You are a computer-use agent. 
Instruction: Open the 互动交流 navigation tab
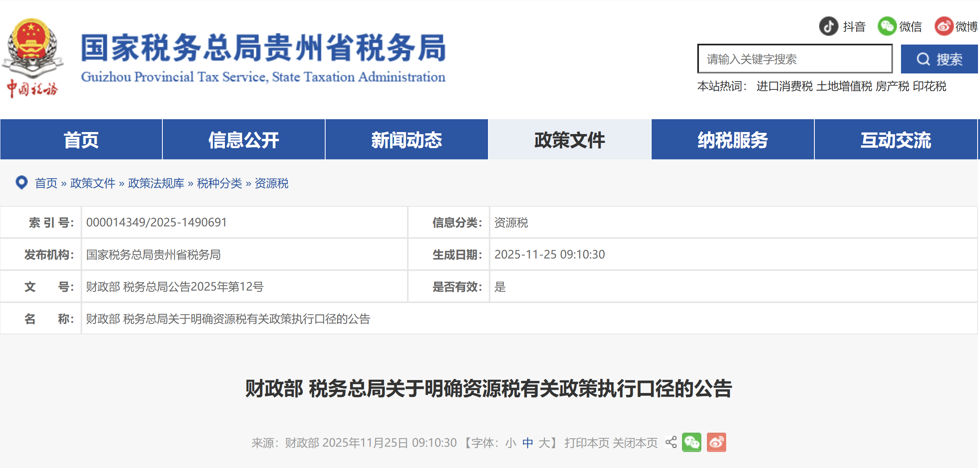click(895, 140)
